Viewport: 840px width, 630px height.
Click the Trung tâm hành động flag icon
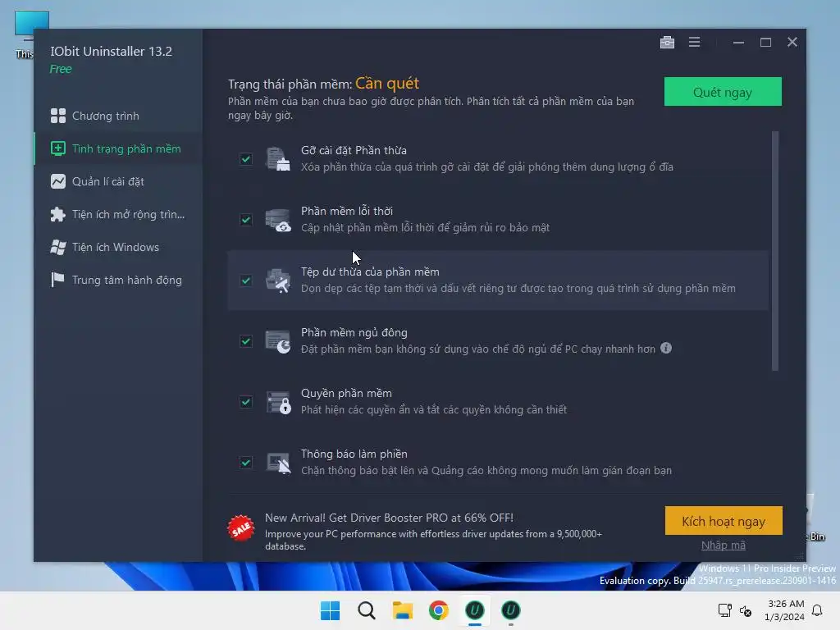coord(57,280)
